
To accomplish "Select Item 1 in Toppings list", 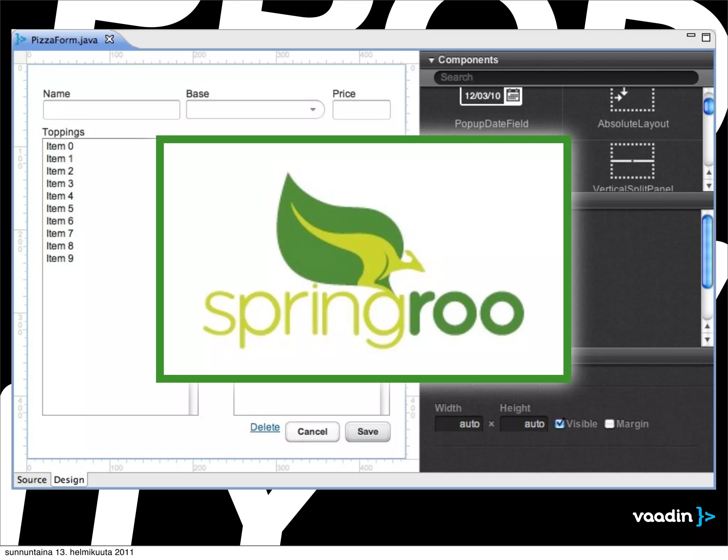I will pos(60,158).
